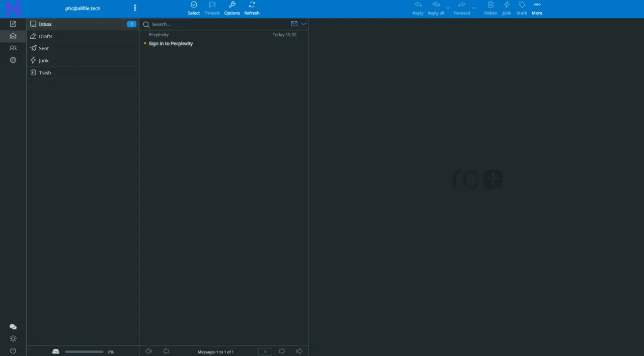Click the page number input box
This screenshot has width=644, height=356.
(x=265, y=351)
